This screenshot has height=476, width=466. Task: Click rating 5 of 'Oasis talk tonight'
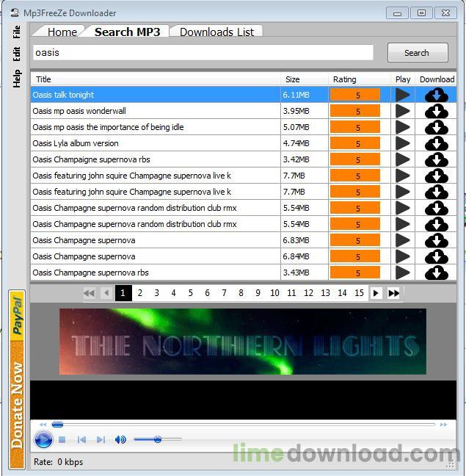click(355, 95)
